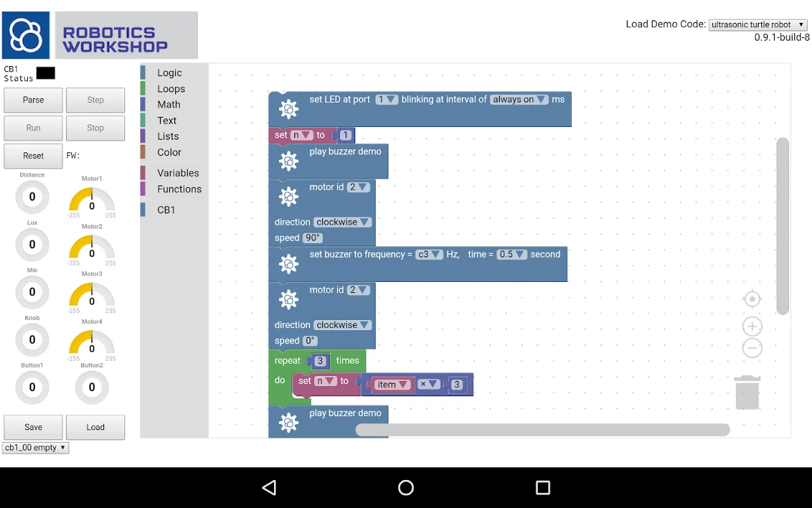Click the repeat count 3 field
812x508 pixels.
click(x=320, y=361)
